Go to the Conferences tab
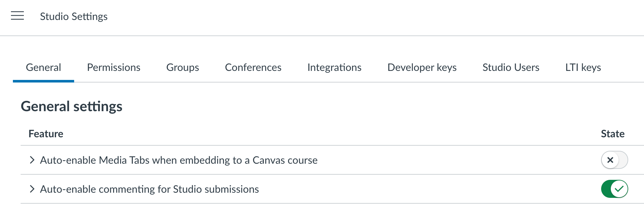 pyautogui.click(x=253, y=67)
